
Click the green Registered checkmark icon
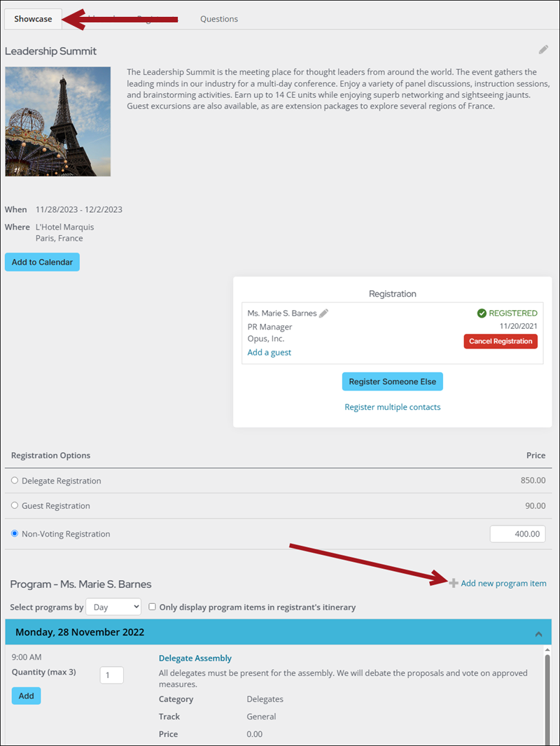[482, 313]
